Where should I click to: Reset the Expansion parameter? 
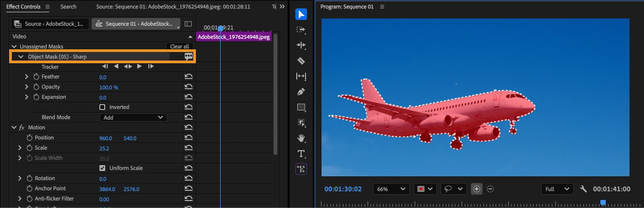188,98
